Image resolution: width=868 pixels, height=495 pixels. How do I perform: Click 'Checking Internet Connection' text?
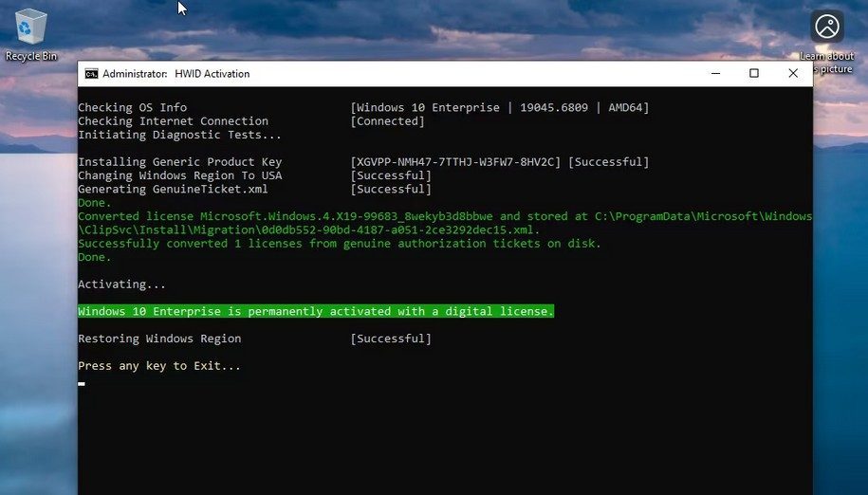(x=174, y=121)
